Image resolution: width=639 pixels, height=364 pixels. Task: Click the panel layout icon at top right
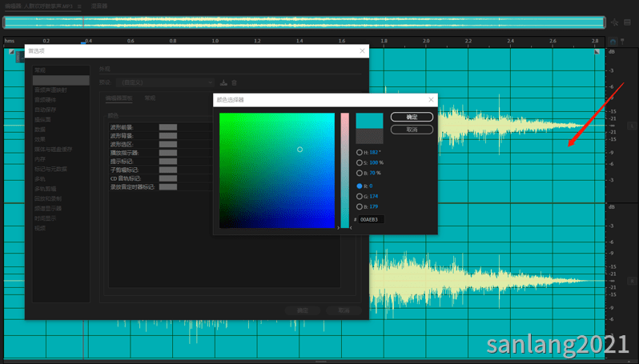627,22
